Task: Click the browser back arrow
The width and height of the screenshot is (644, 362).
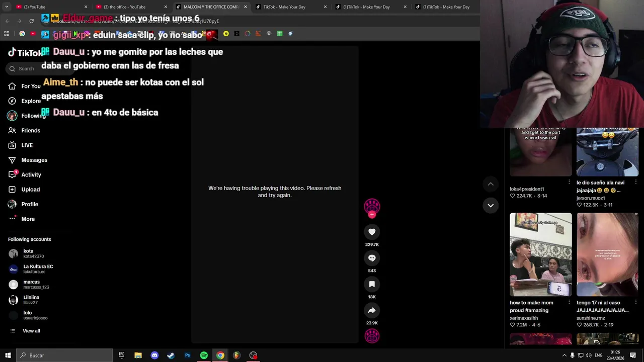Action: click(7, 21)
